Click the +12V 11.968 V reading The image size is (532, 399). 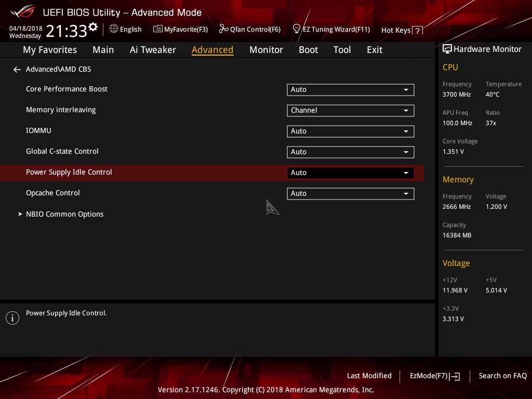(x=455, y=290)
